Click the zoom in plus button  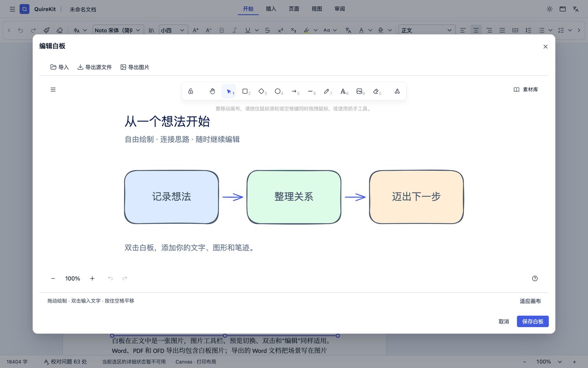click(92, 279)
